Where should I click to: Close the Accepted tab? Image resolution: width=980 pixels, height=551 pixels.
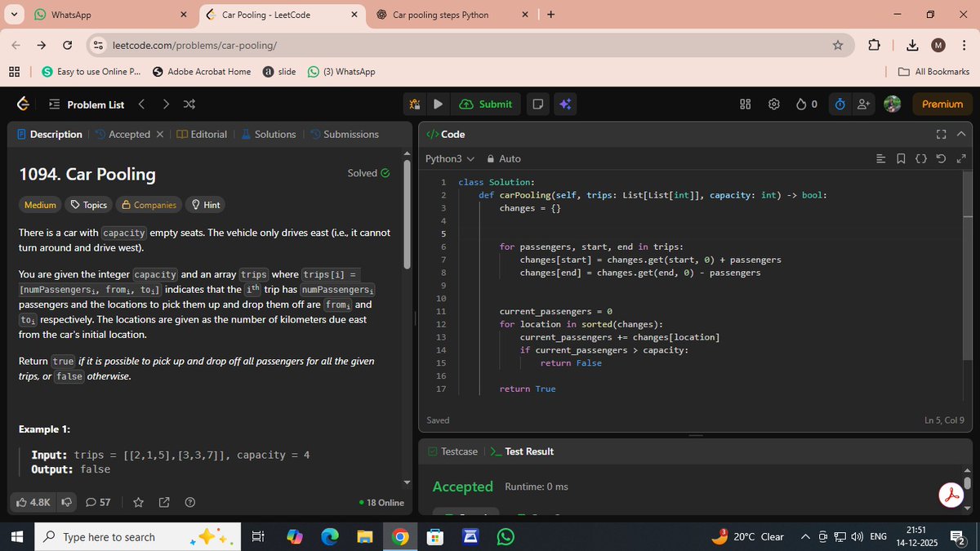pos(160,134)
